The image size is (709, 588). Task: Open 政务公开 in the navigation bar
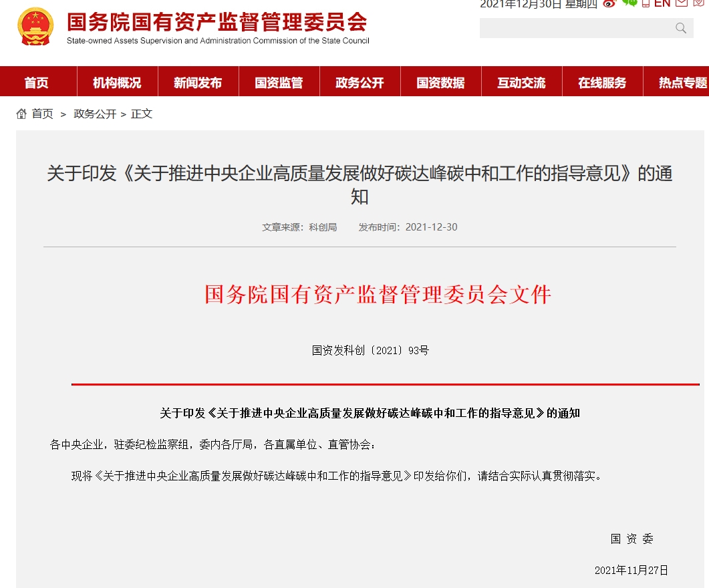pyautogui.click(x=360, y=83)
